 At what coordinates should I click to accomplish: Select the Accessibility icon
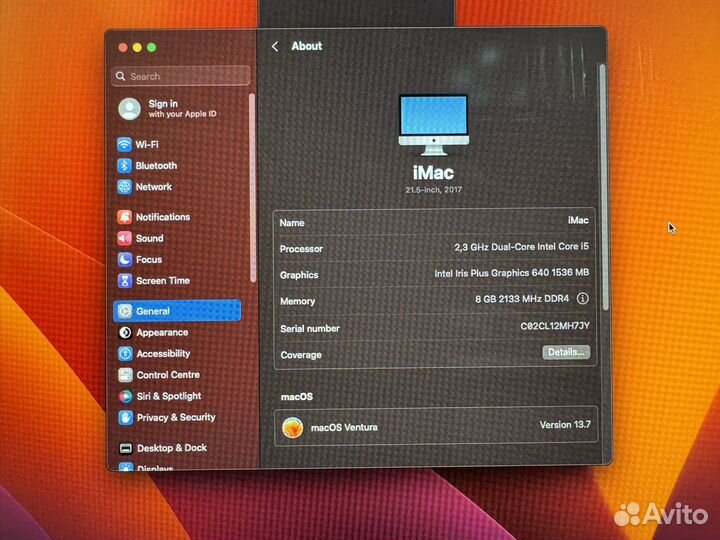click(x=125, y=354)
